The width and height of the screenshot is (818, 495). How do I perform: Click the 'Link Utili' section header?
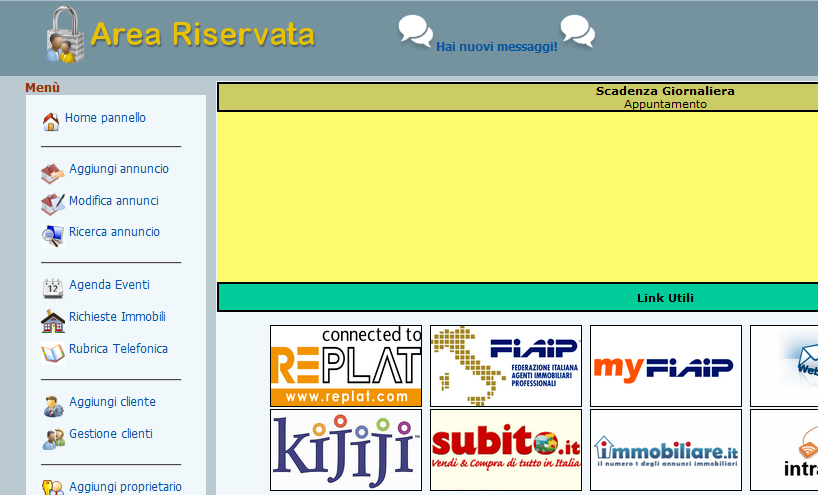[665, 298]
